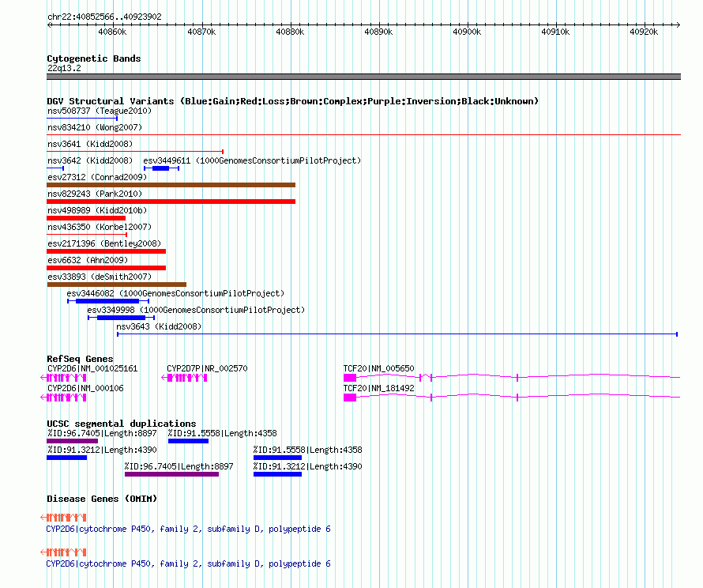
Task: Click the blue bar under first %ID:91.3212|Length:4390
Action: 67,458
